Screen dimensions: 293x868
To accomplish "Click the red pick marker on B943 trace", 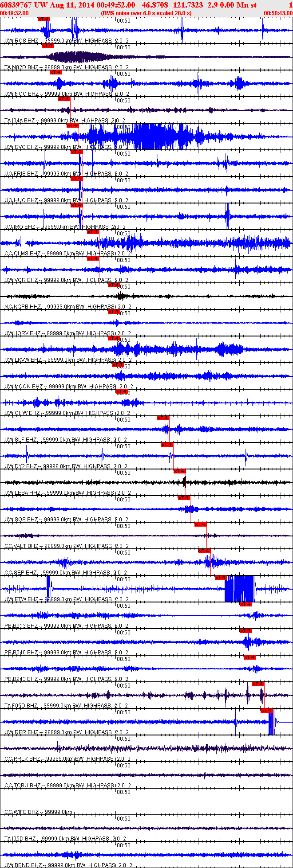I will point(250,657).
